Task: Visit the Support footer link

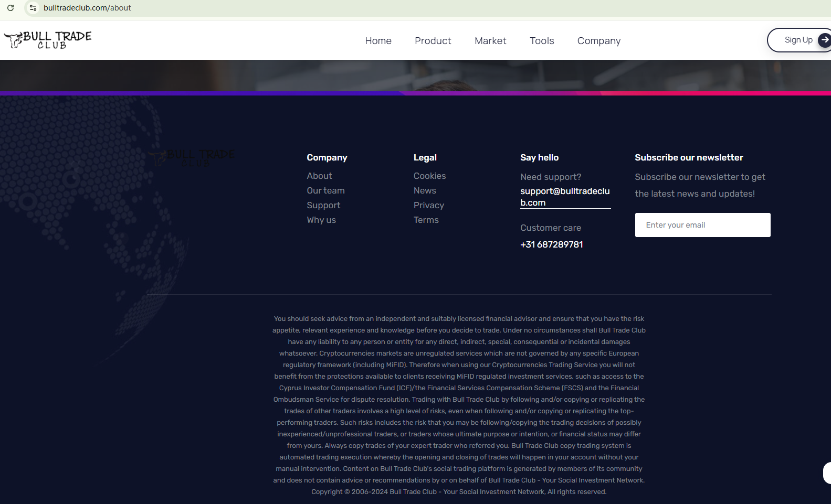Action: point(323,205)
